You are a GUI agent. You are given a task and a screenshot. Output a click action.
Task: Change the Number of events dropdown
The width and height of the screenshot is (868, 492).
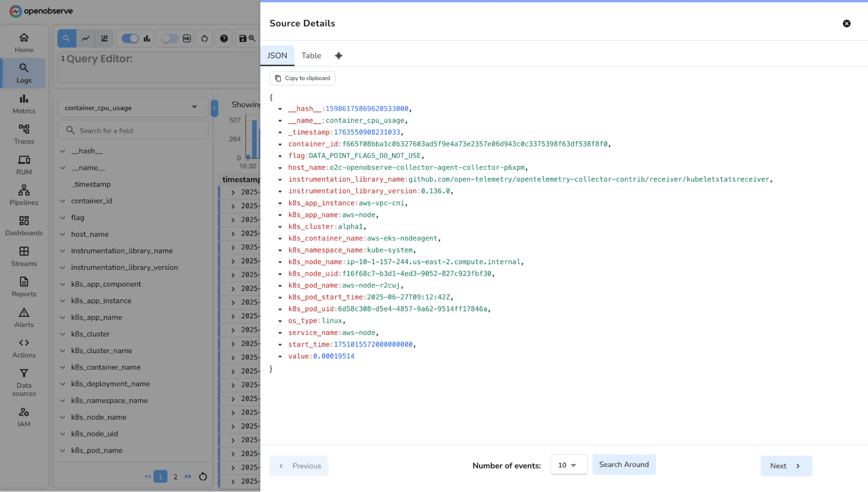(x=568, y=464)
